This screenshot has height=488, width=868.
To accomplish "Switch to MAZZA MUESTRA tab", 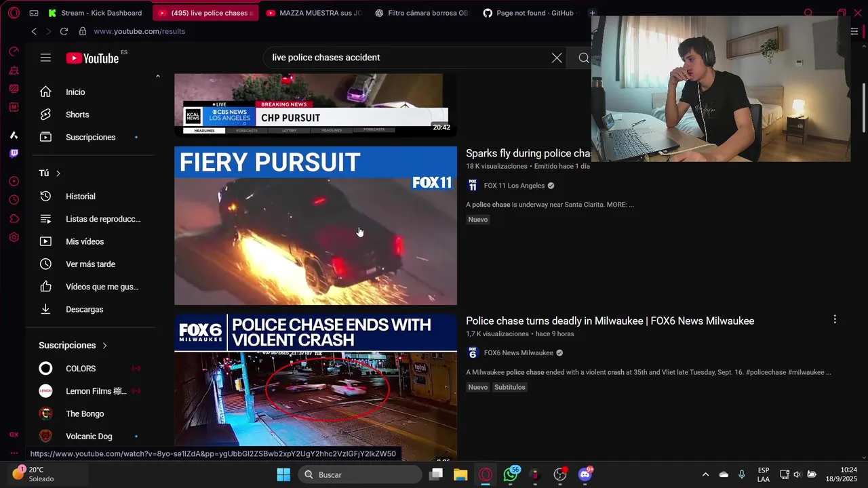I will 314,13.
